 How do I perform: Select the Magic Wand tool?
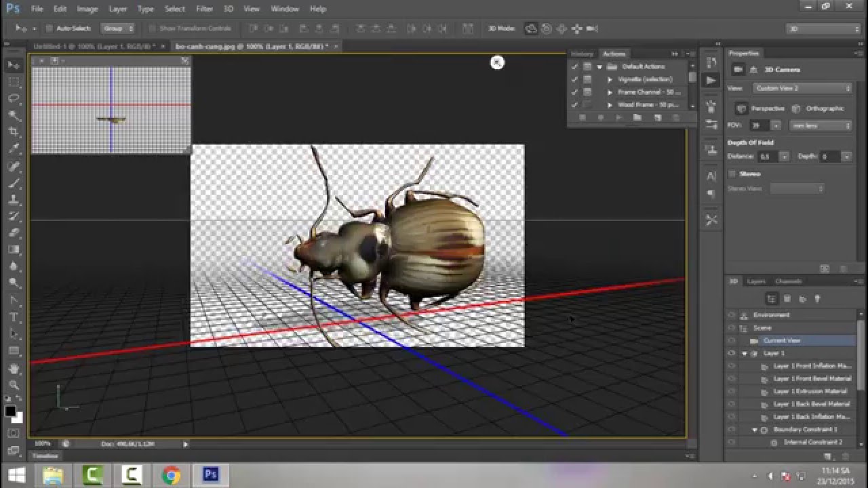[14, 115]
